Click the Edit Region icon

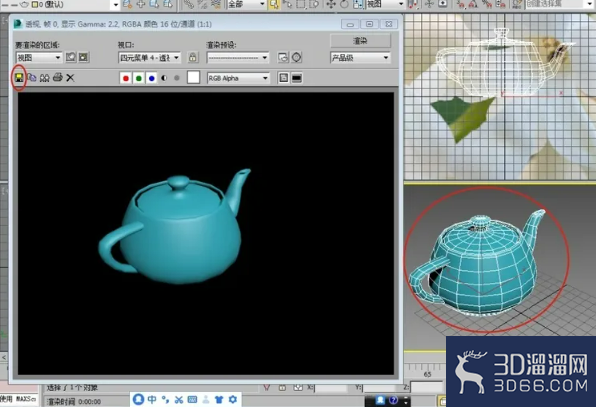[x=71, y=57]
